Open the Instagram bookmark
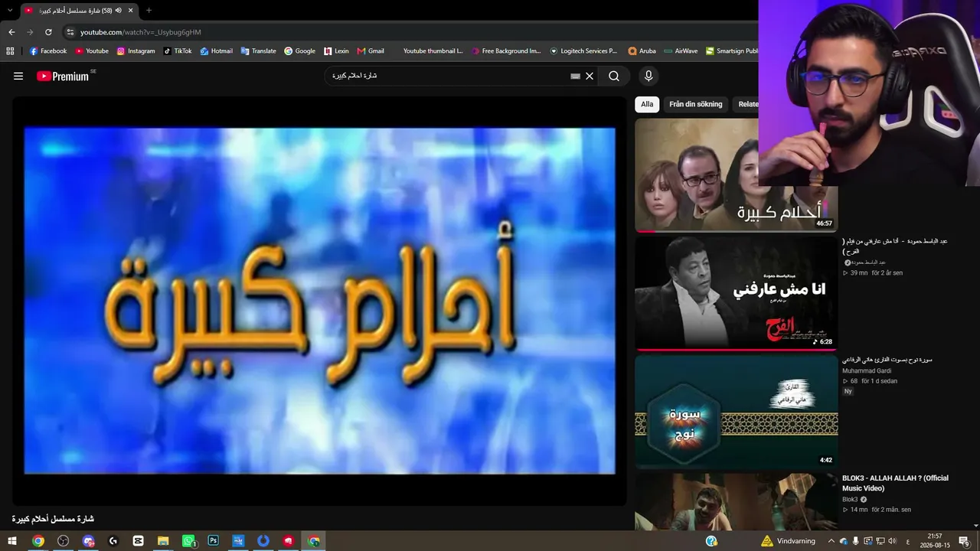Image resolution: width=980 pixels, height=551 pixels. (136, 51)
